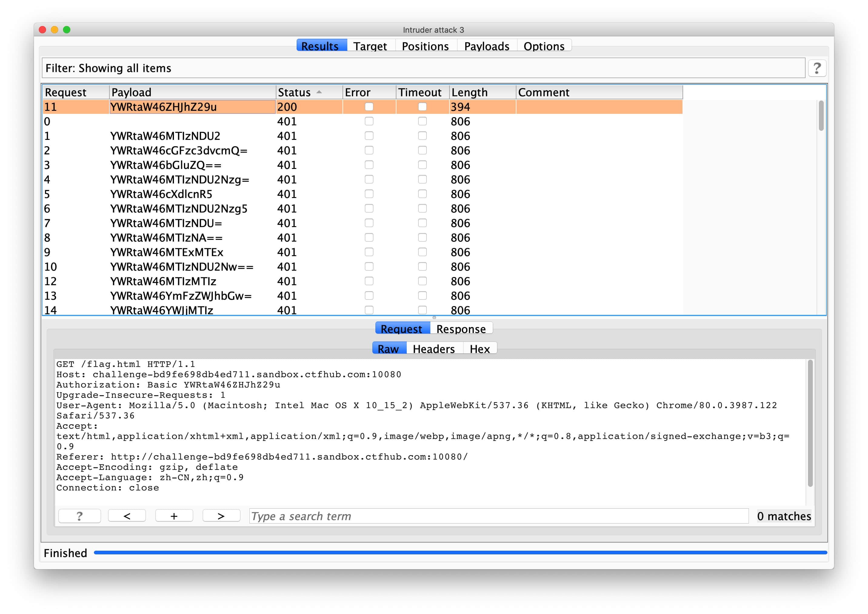Image resolution: width=868 pixels, height=614 pixels.
Task: Open the Response tab
Action: (460, 328)
